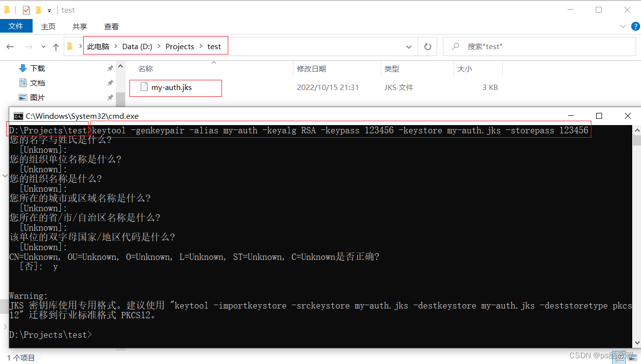Viewport: 641px width, 364px height.
Task: Open the 文件 ribbon tab
Action: [16, 26]
